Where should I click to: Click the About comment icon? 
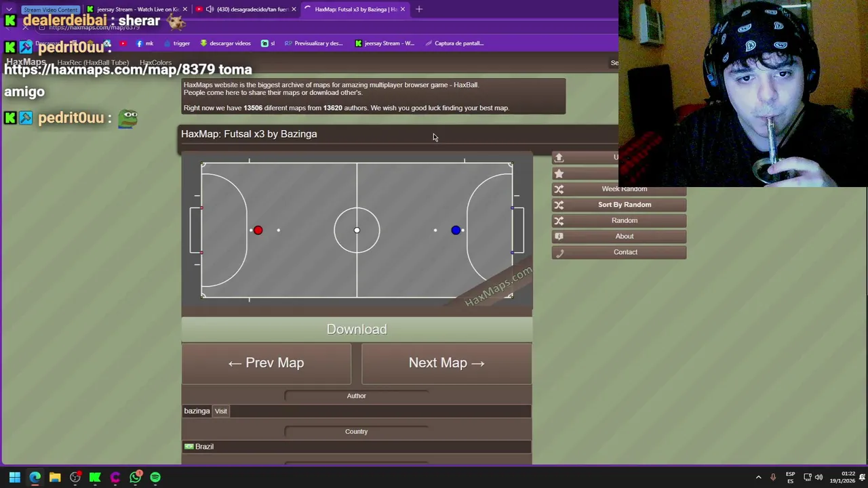(x=559, y=237)
